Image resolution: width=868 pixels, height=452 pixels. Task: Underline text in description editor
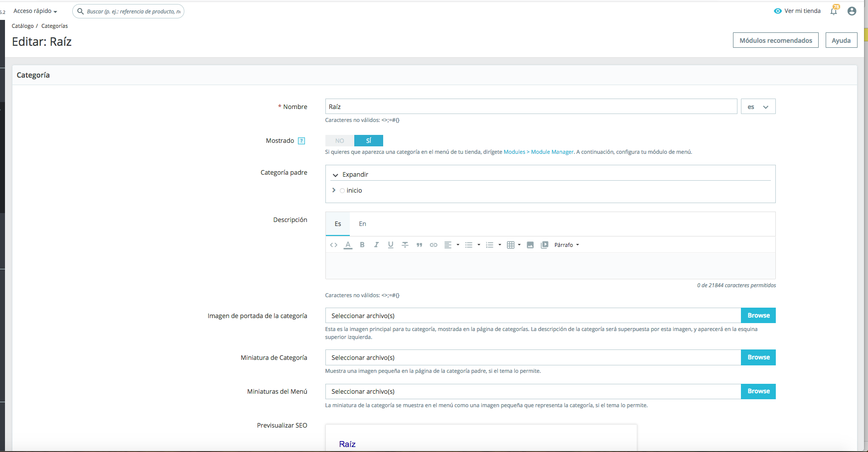(x=391, y=245)
